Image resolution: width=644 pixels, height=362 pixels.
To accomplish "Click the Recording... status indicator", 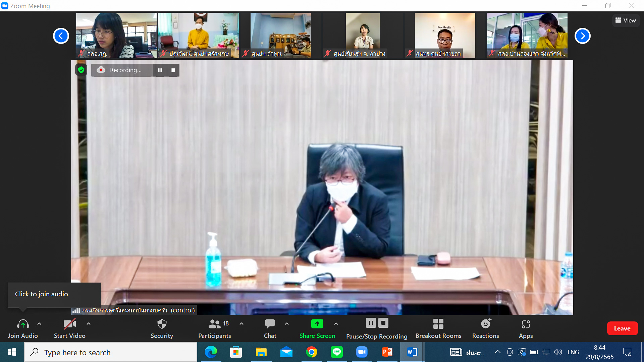I will pos(122,70).
